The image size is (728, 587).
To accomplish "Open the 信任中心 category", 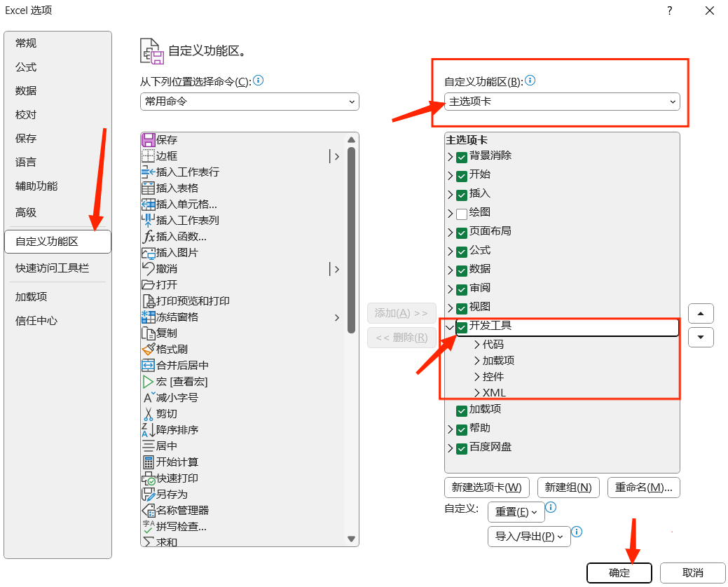I will (36, 321).
